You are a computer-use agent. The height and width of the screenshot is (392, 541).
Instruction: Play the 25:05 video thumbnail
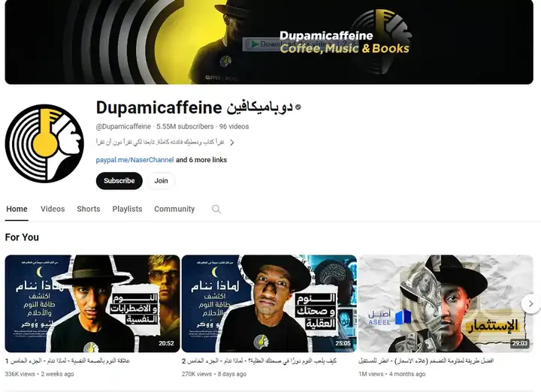coord(269,303)
